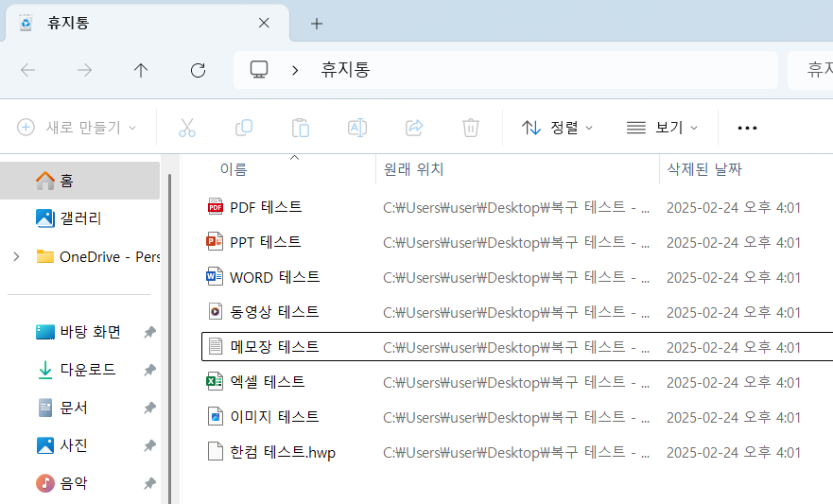Close the 휴지통 tab
Viewport: 833px width, 504px height.
point(264,23)
